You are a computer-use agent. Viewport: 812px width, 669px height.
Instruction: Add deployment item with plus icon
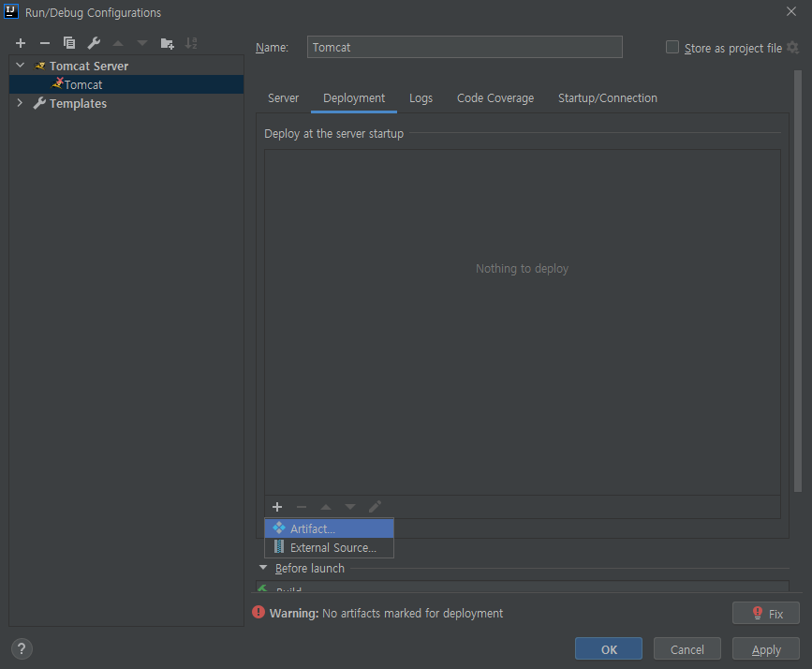pos(277,507)
